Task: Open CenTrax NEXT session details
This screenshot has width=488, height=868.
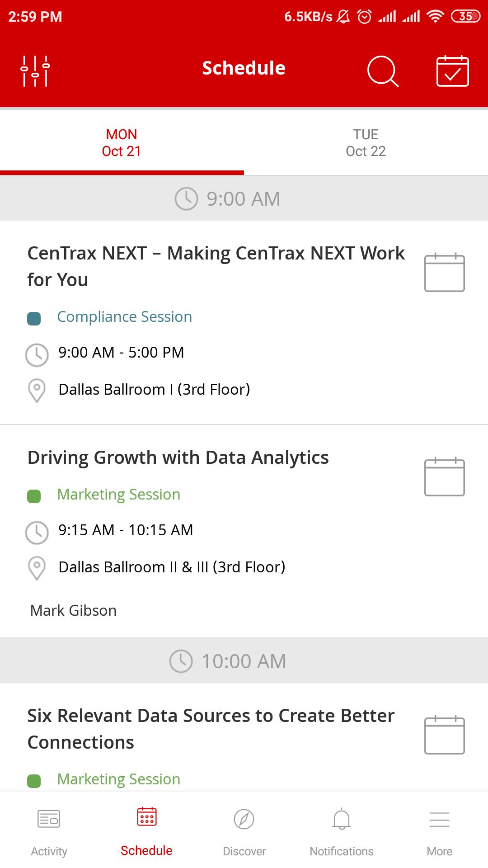Action: click(216, 266)
